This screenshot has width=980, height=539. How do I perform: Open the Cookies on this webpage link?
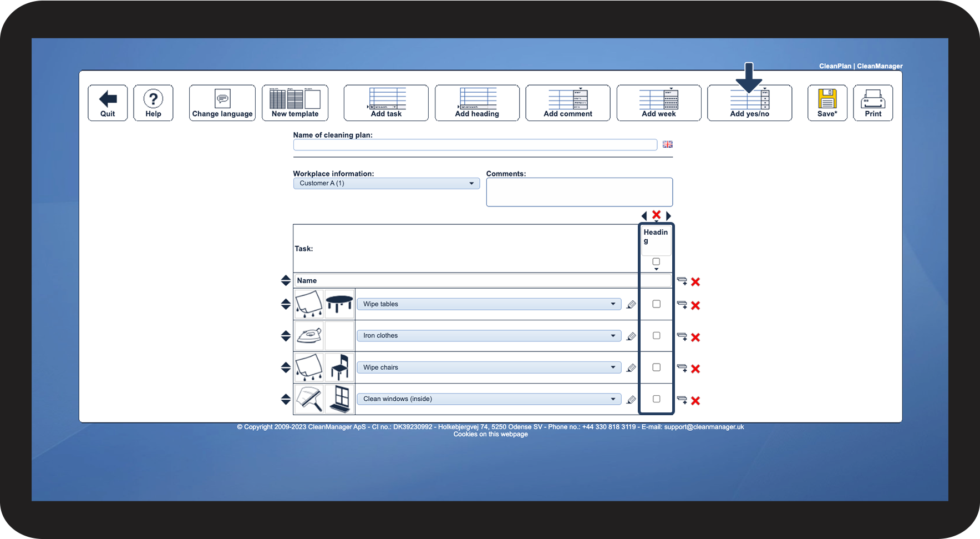[490, 434]
